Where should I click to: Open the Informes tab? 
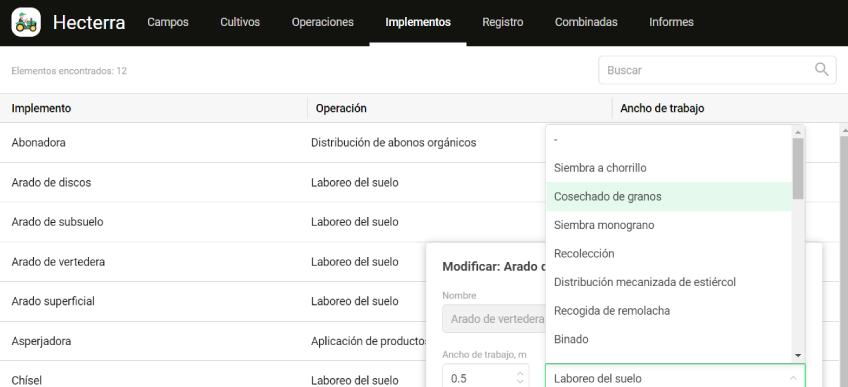pos(671,22)
